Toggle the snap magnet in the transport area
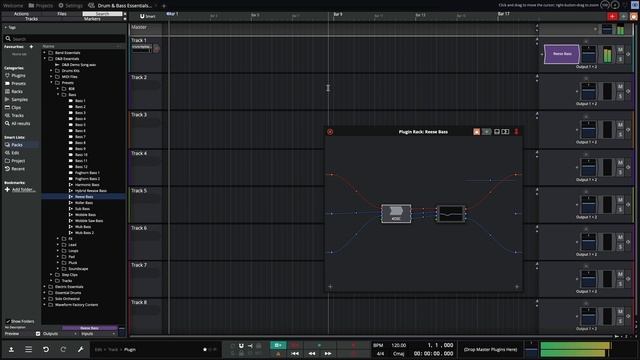Screen dimensions: 640x360 [x=241, y=346]
